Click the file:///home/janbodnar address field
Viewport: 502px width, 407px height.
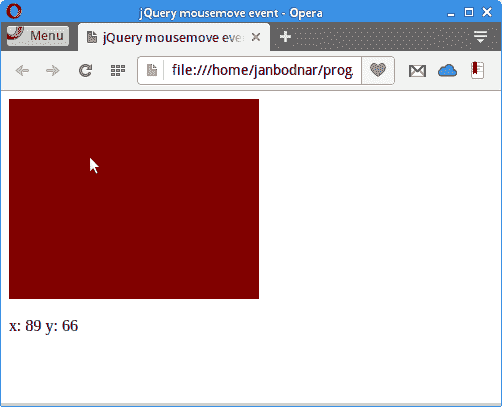262,70
